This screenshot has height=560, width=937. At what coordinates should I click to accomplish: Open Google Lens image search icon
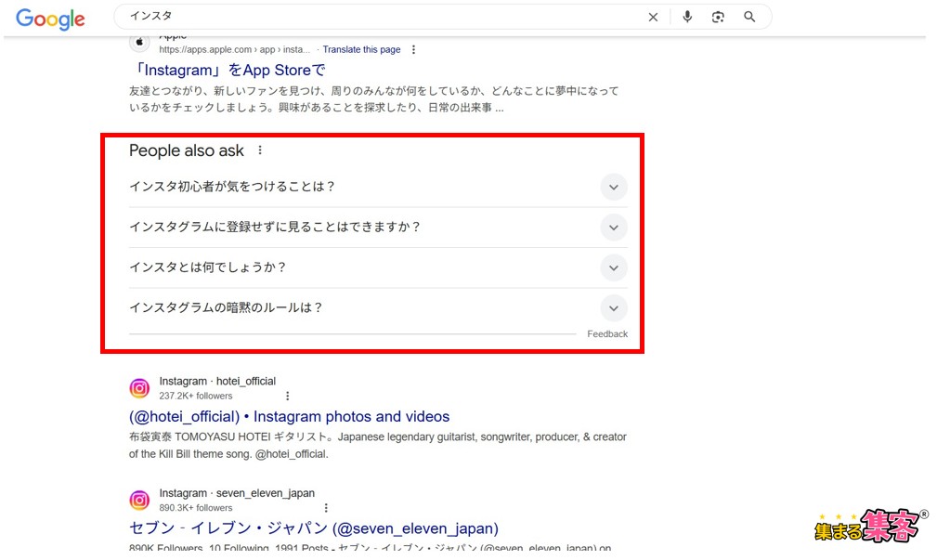tap(718, 18)
